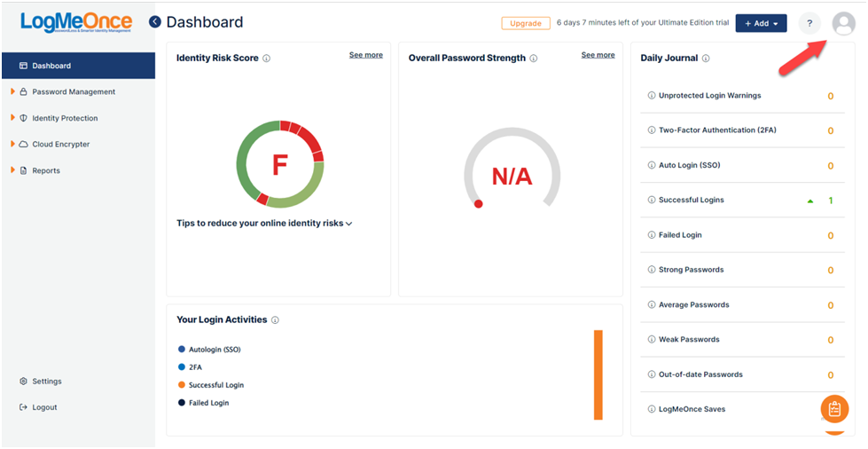868x449 pixels.
Task: Click info icon beside Average Passwords
Action: click(x=652, y=305)
